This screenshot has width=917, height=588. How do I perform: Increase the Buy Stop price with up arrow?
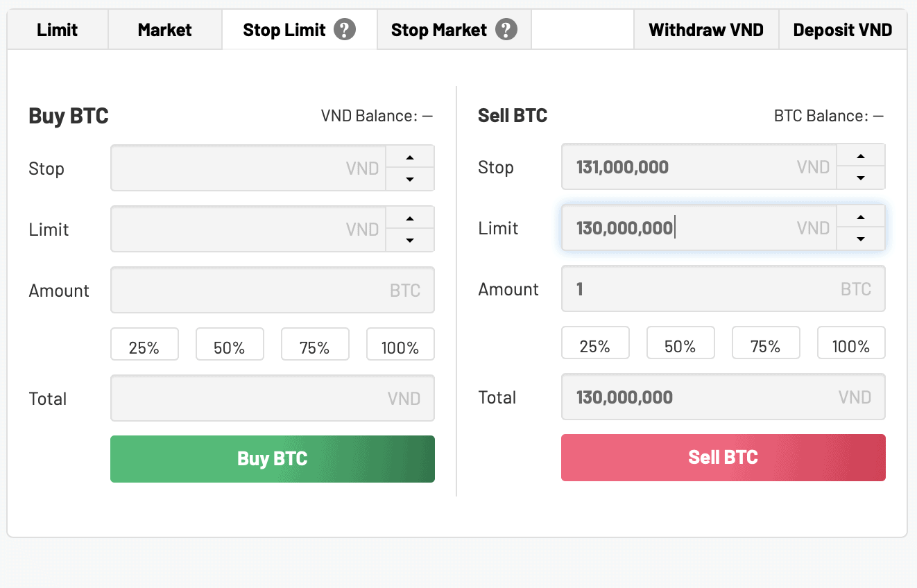(410, 157)
